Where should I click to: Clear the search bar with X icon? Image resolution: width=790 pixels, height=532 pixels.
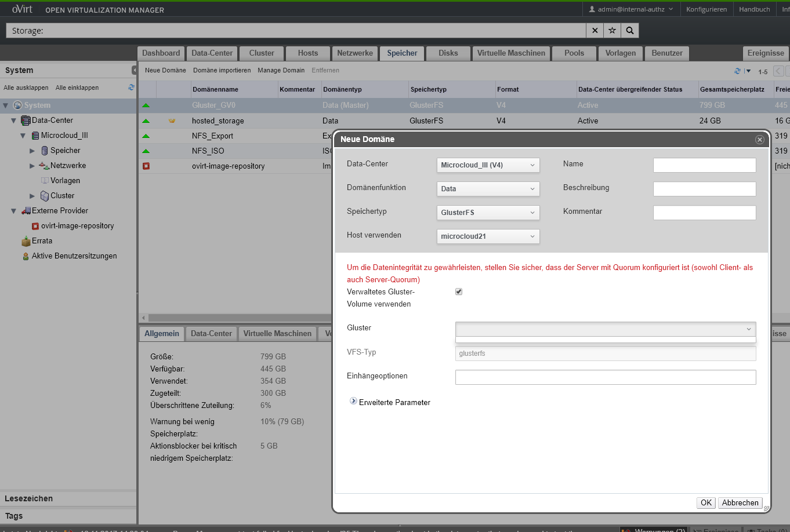(595, 31)
